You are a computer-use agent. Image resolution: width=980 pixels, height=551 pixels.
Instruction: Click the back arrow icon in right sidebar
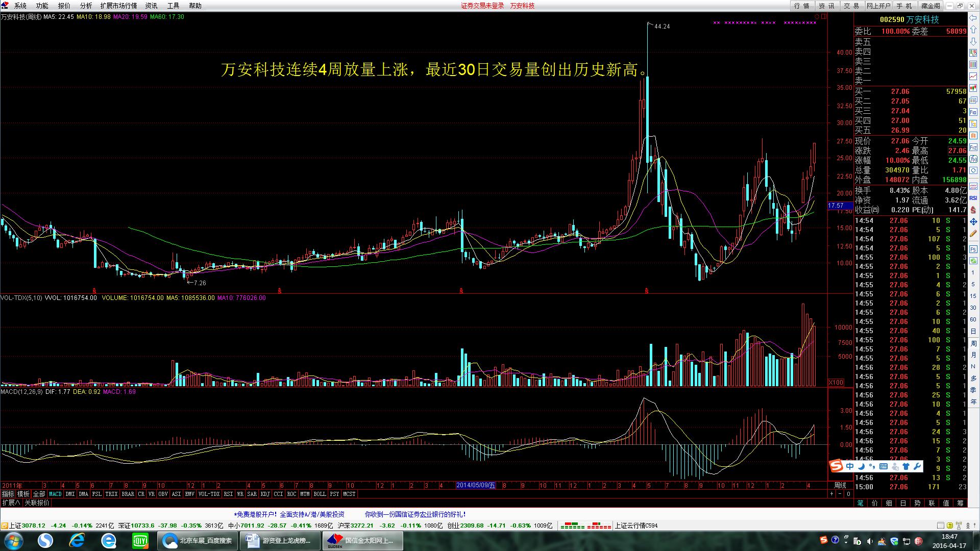point(973,18)
